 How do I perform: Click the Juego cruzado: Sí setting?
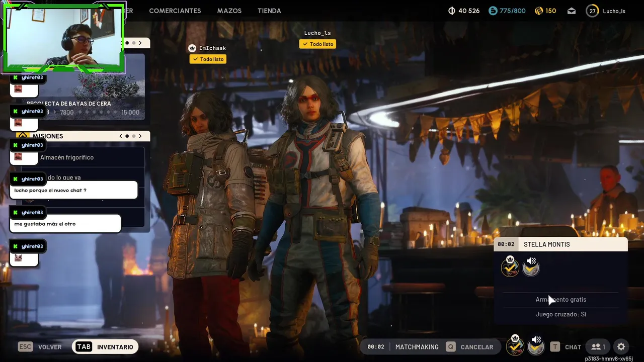[x=561, y=314]
